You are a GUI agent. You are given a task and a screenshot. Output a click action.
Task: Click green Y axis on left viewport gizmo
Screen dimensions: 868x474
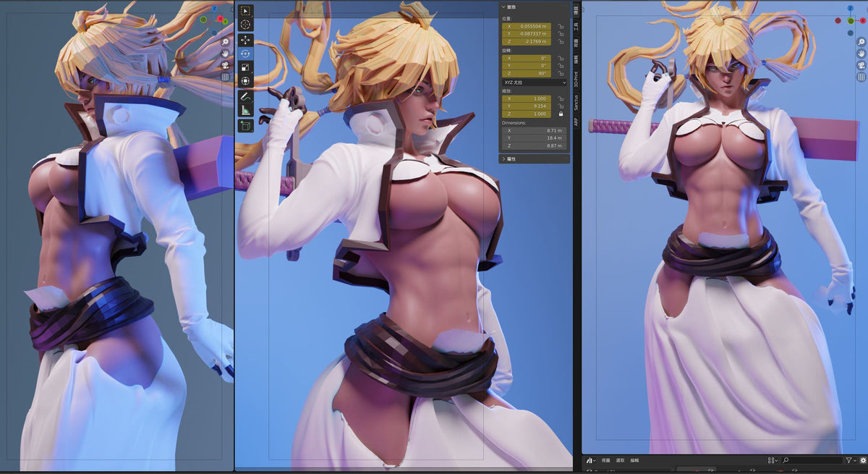pos(225,21)
